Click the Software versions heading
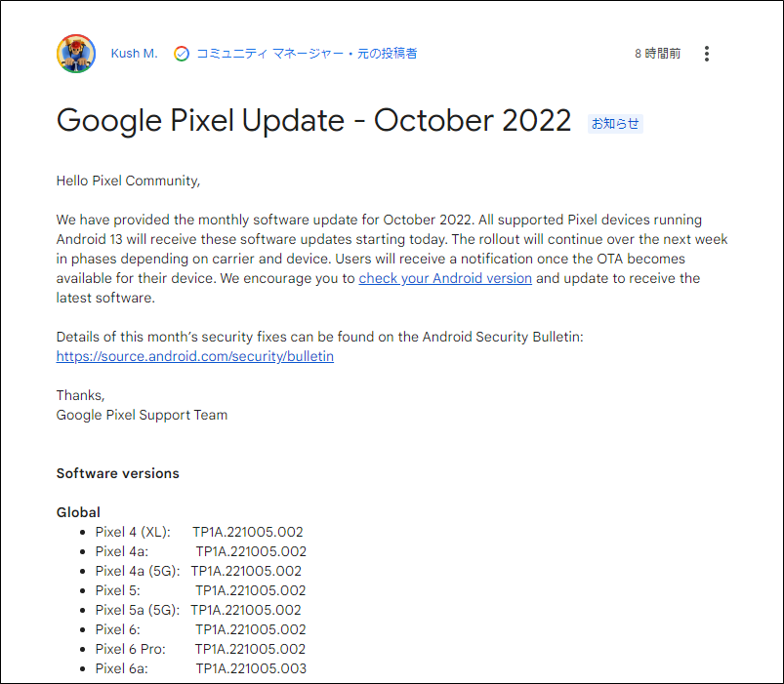This screenshot has height=684, width=784. coord(117,473)
